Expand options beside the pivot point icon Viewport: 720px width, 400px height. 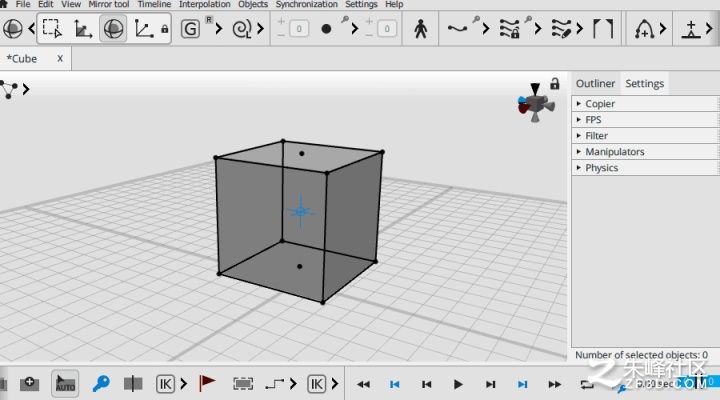point(709,29)
